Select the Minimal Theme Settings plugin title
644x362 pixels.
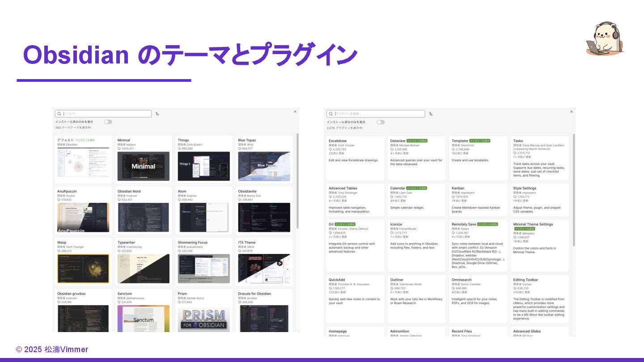click(x=533, y=224)
